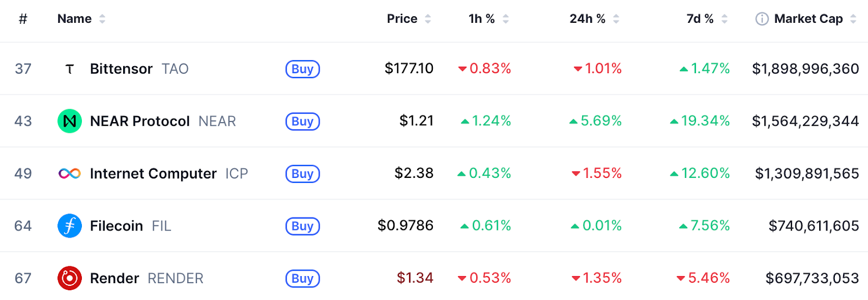868x300 pixels.
Task: Click the Internet Computer infinity logo
Action: pyautogui.click(x=69, y=174)
